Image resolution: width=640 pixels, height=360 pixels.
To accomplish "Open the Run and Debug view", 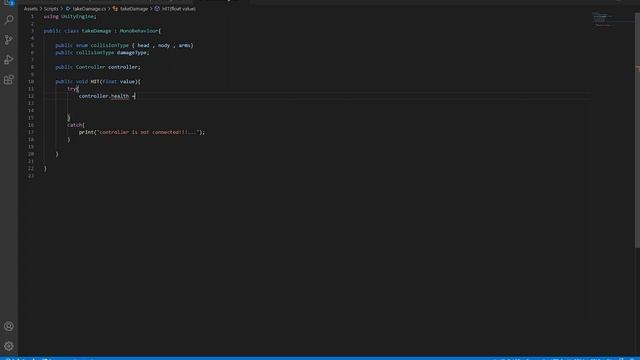I will [9, 60].
